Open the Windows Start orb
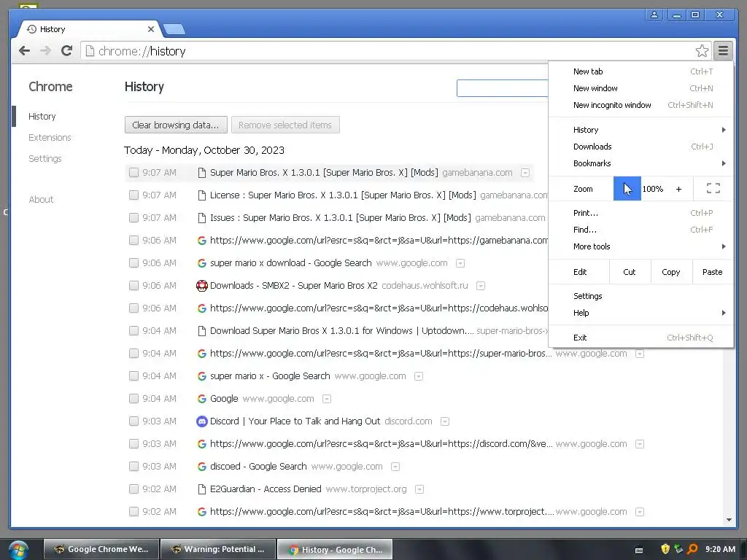 [18, 550]
